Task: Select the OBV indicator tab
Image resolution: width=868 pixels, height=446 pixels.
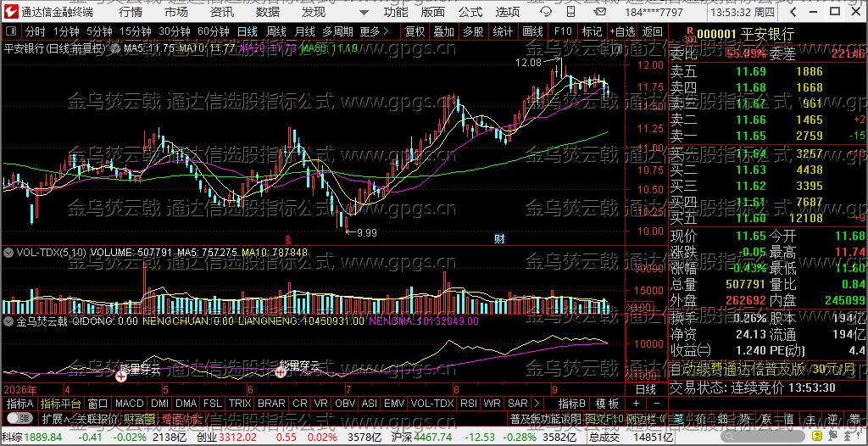Action: click(x=346, y=403)
